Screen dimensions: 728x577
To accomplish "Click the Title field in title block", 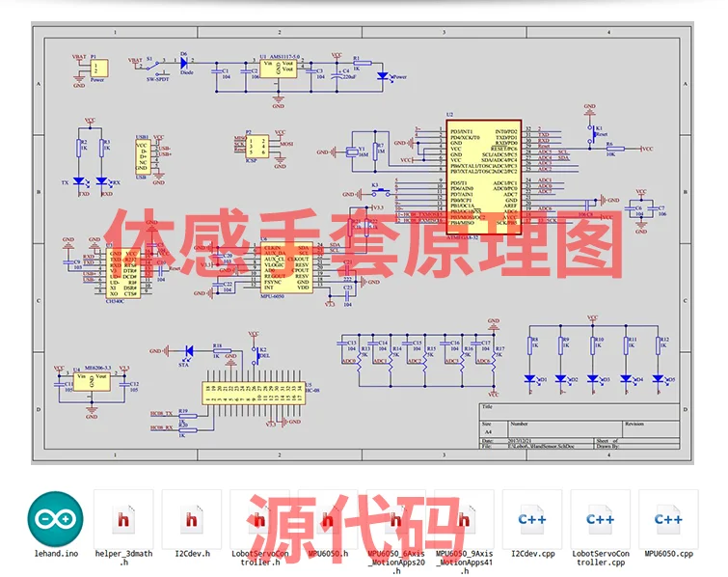I will point(579,412).
